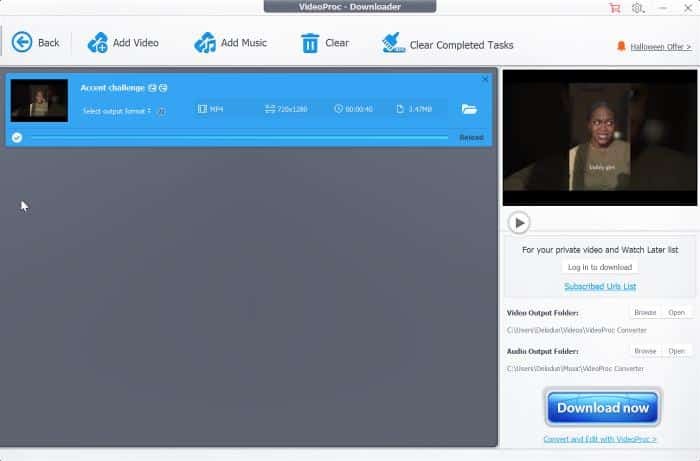Click the Clear Completed Tasks label
Image resolution: width=700 pixels, height=461 pixels.
462,45
